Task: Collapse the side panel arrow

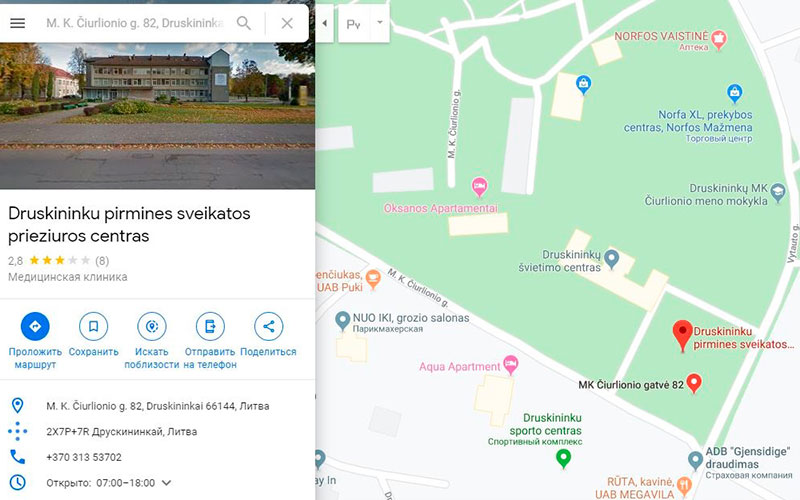Action: (324, 23)
